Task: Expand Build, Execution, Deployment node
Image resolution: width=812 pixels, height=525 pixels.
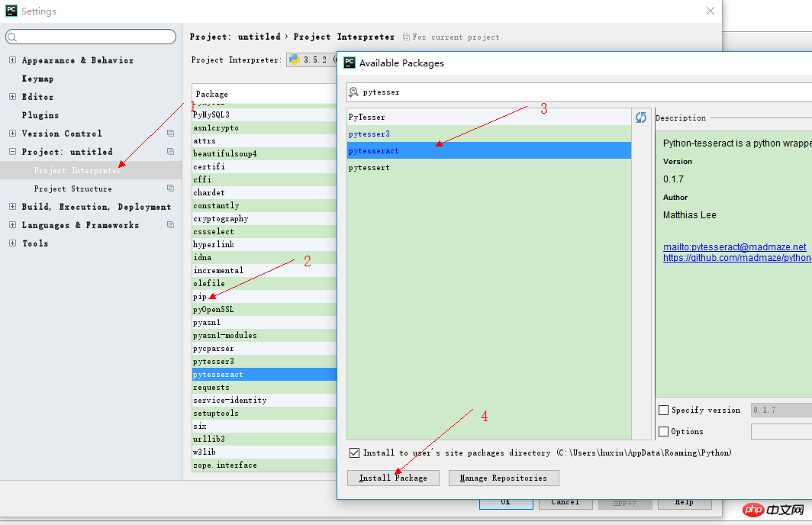Action: pos(12,207)
